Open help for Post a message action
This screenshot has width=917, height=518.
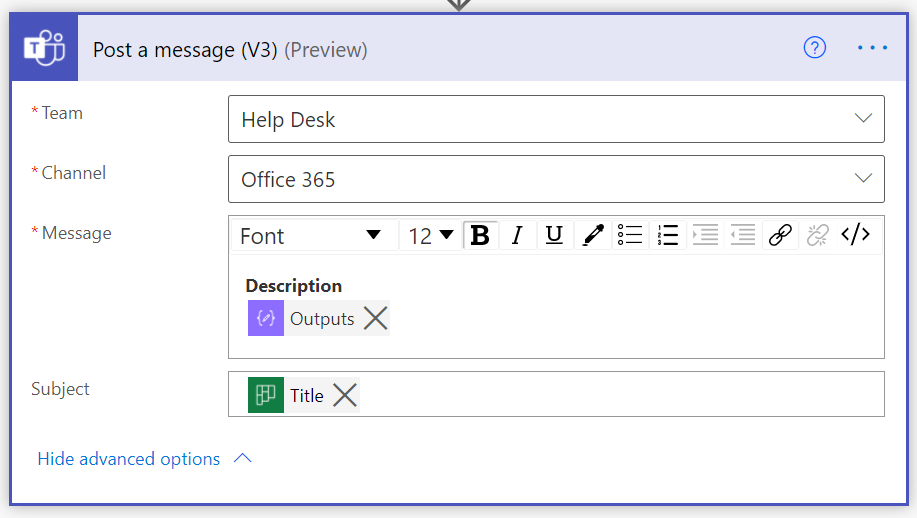pyautogui.click(x=815, y=48)
